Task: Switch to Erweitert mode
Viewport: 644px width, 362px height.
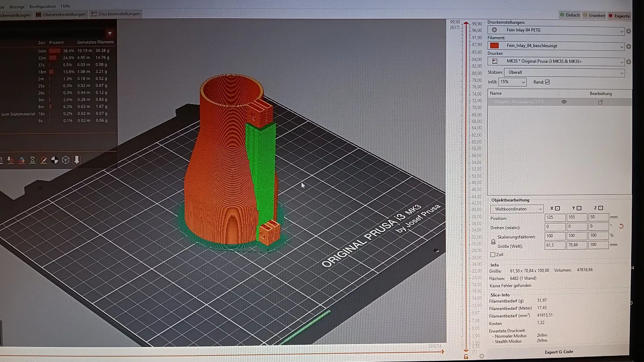Action: [594, 16]
